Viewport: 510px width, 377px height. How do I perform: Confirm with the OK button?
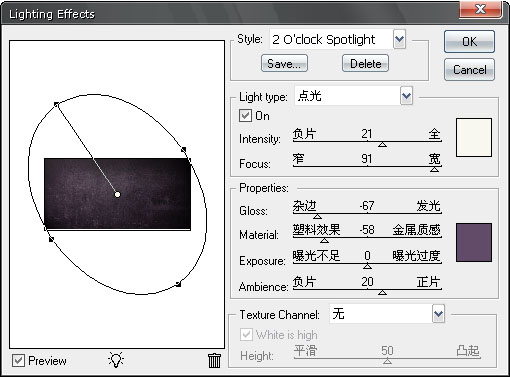tap(469, 42)
